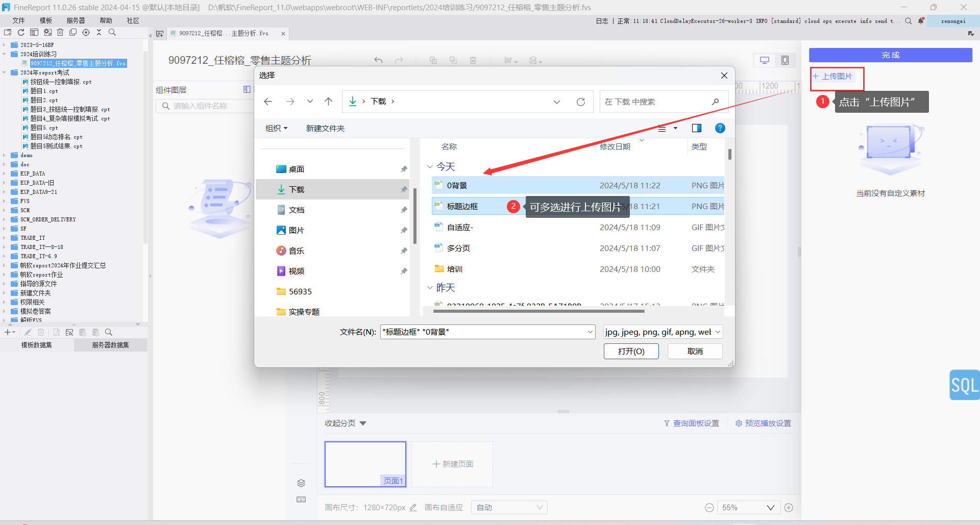Screen dimensions: 980x525
Task: Click 上传图片 link
Action: coord(833,77)
